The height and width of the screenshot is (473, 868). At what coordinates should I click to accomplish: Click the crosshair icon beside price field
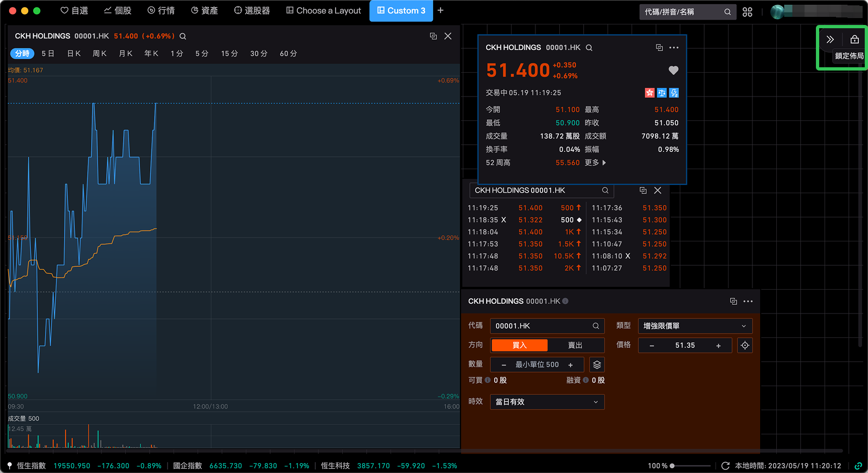pyautogui.click(x=745, y=346)
